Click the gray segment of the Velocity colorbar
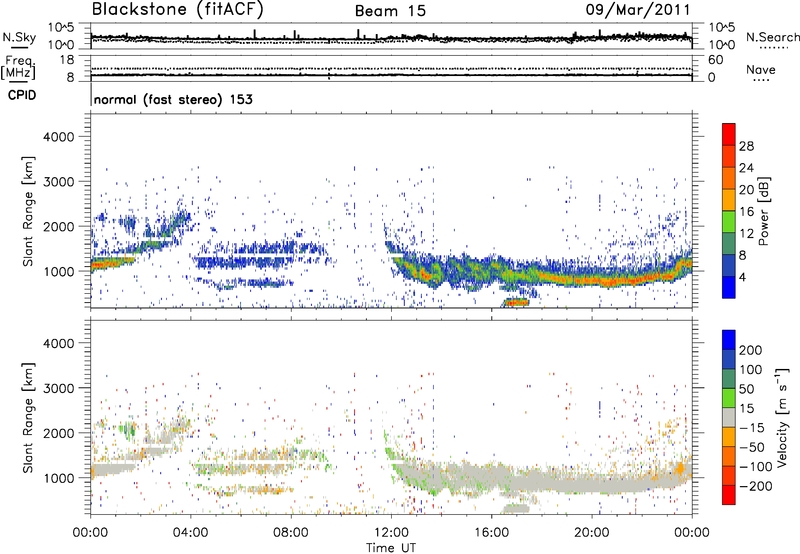This screenshot has width=800, height=554. [x=729, y=417]
